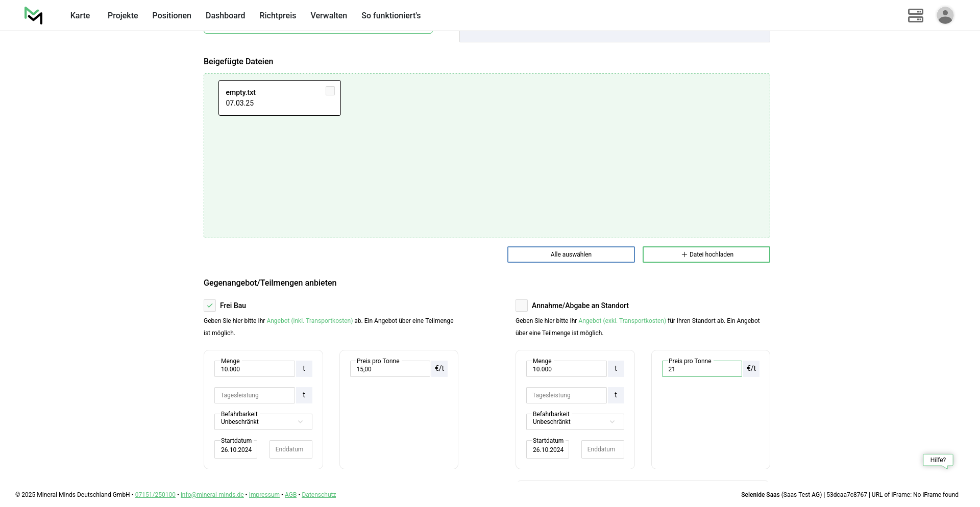Enable Annahme/Abgabe an Standort checkbox
This screenshot has width=980, height=507.
(x=521, y=306)
